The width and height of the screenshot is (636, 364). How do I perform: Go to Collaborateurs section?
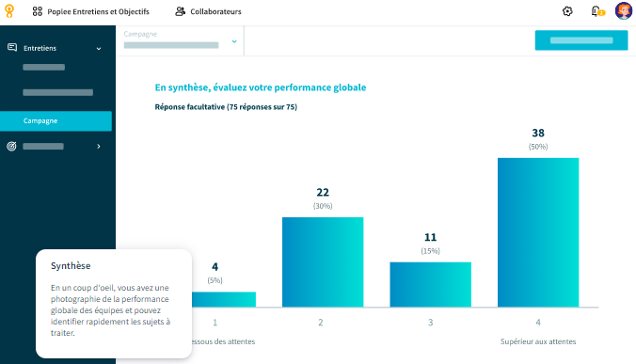pos(215,11)
